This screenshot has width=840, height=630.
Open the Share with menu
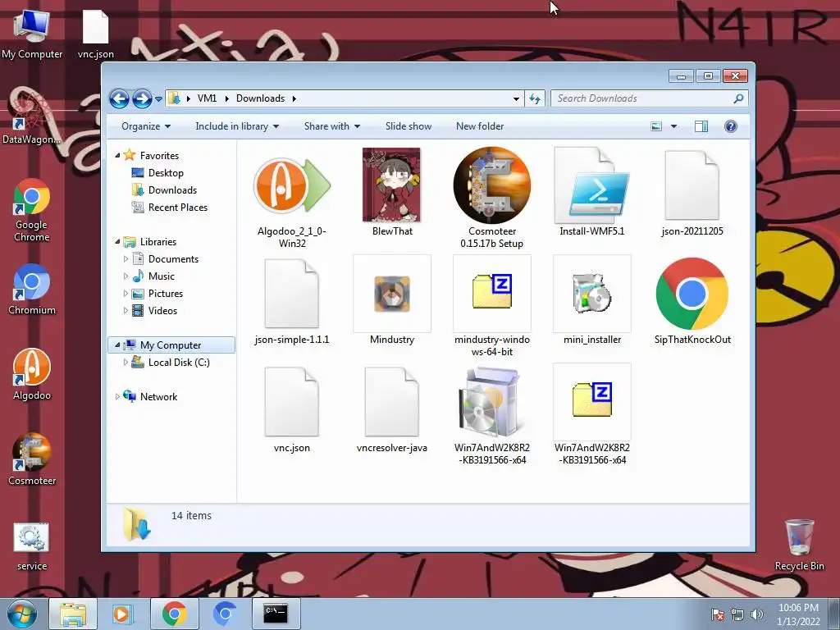click(x=332, y=126)
